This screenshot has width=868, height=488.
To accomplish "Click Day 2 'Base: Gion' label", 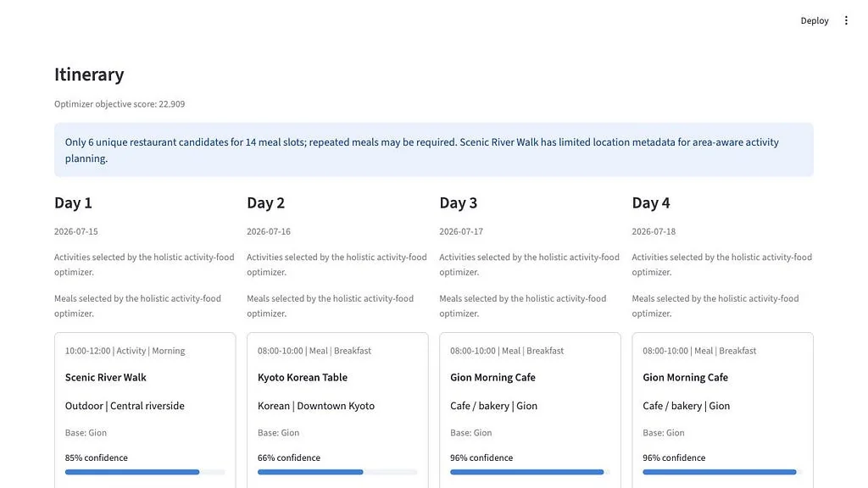I will tap(278, 433).
